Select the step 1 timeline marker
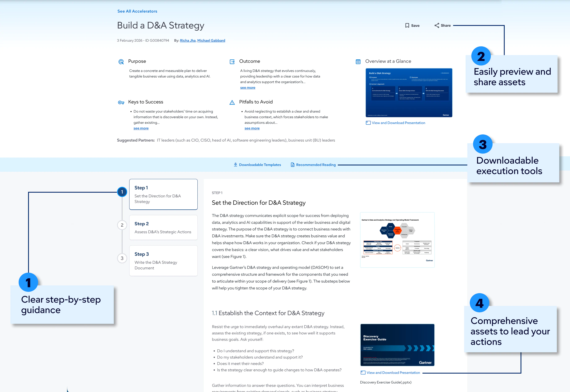 pyautogui.click(x=122, y=192)
